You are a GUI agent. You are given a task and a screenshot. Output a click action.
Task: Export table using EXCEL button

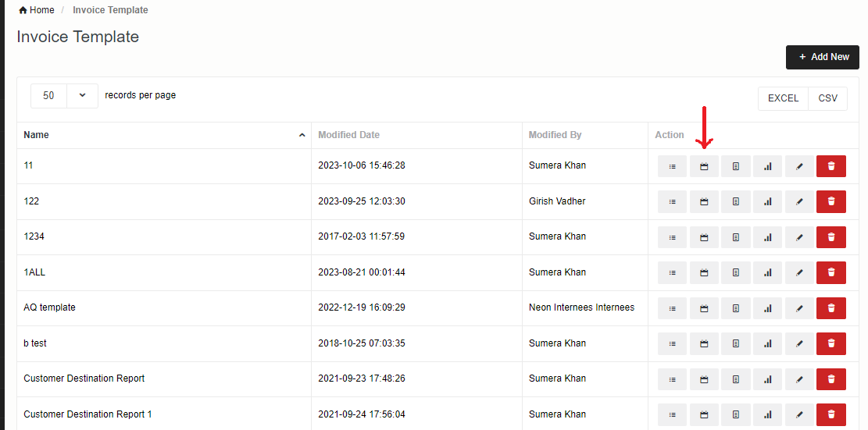[x=783, y=98]
